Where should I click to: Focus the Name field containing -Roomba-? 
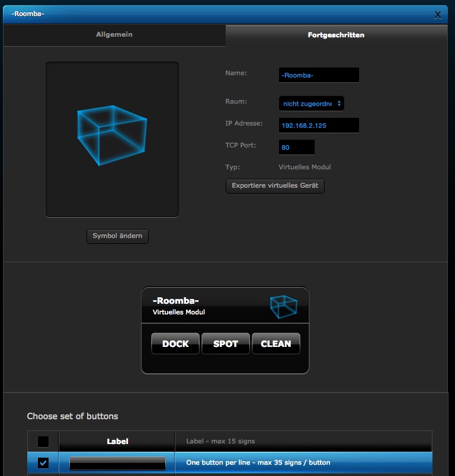pos(319,75)
